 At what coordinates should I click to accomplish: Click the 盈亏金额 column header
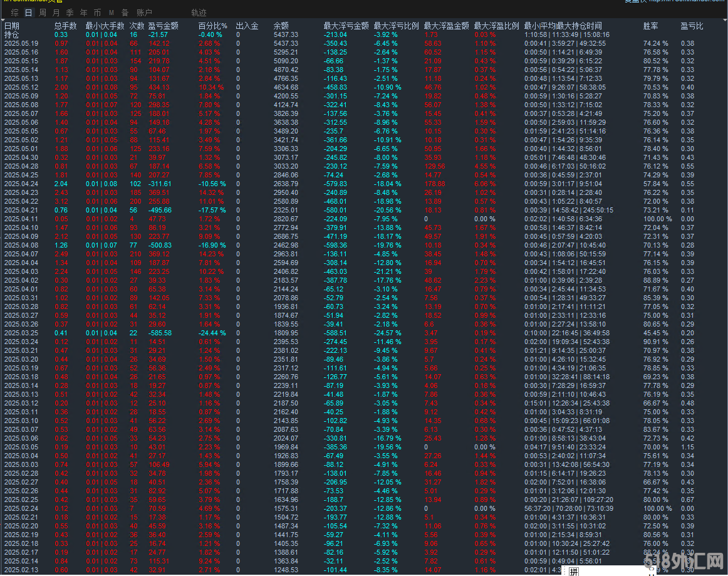tap(164, 26)
